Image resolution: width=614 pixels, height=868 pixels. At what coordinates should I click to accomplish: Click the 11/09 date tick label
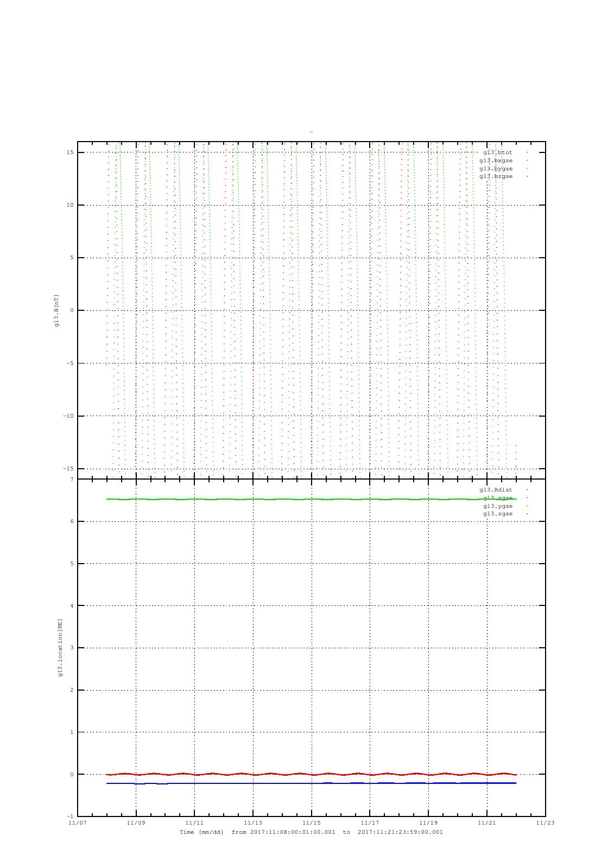pyautogui.click(x=136, y=823)
